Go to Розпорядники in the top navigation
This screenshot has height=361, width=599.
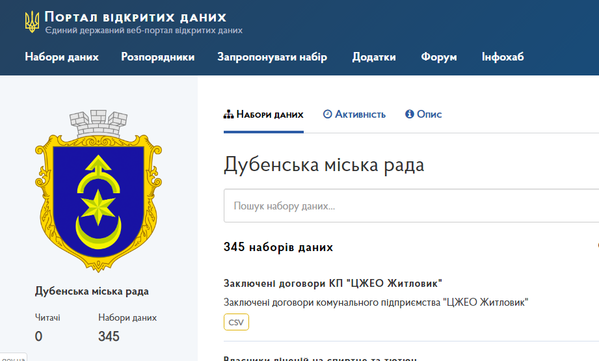tap(158, 57)
